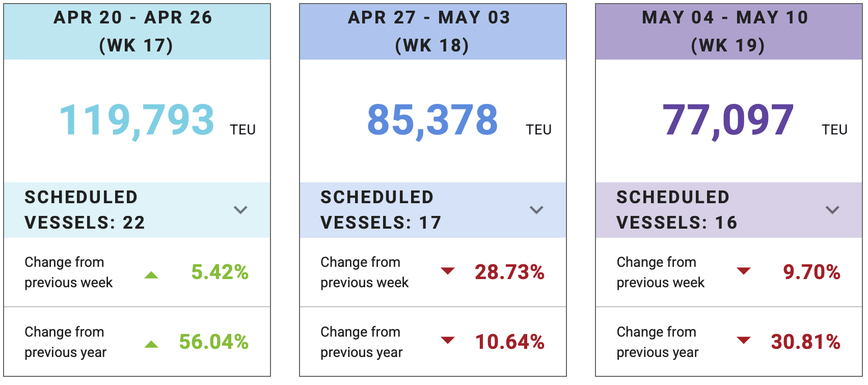Click red down arrow beside 9.70%
The image size is (868, 385).
click(744, 271)
